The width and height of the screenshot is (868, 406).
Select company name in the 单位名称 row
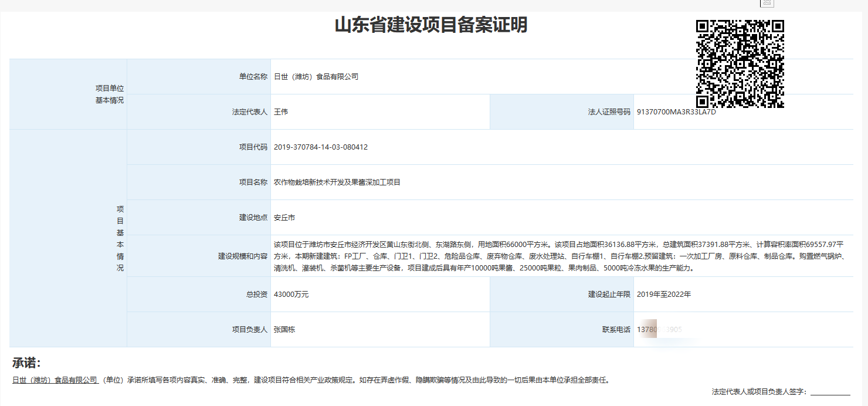point(316,76)
